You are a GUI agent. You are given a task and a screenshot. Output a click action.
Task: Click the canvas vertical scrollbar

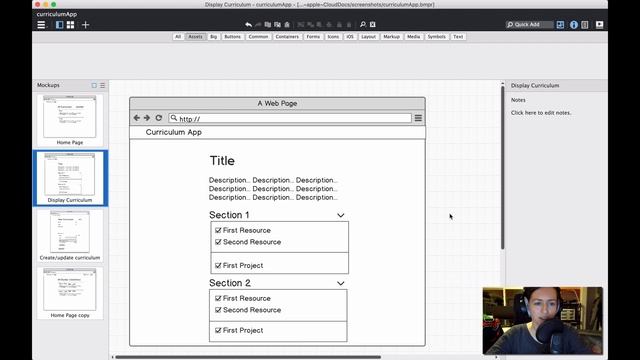coord(502,167)
